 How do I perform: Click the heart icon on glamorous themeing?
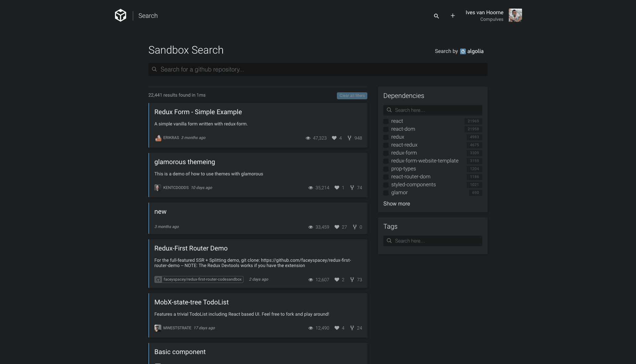click(x=336, y=188)
